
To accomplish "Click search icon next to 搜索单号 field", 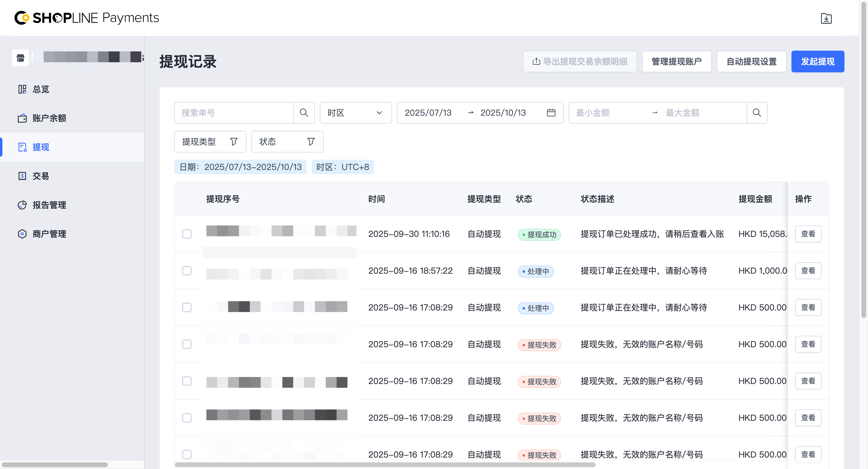I will click(x=303, y=113).
